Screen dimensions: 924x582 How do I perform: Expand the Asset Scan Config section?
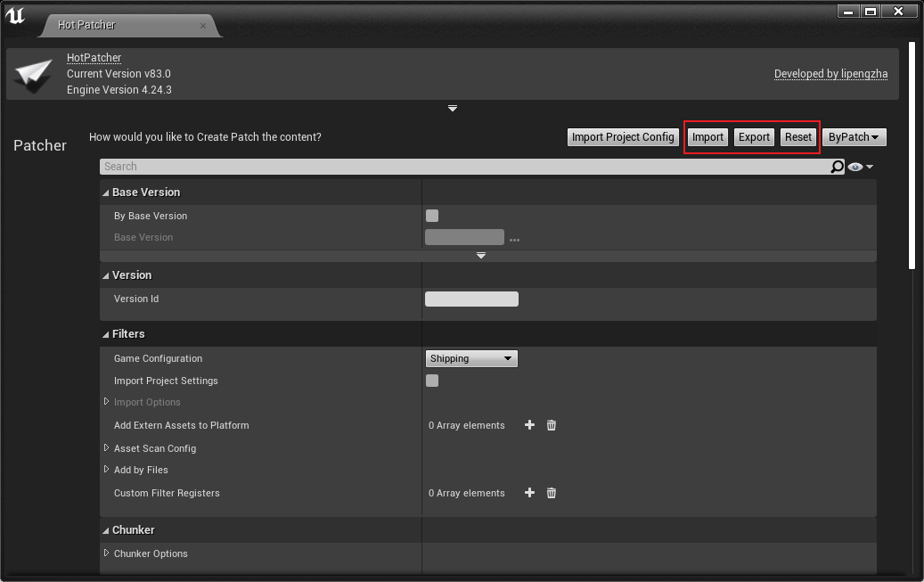point(107,448)
